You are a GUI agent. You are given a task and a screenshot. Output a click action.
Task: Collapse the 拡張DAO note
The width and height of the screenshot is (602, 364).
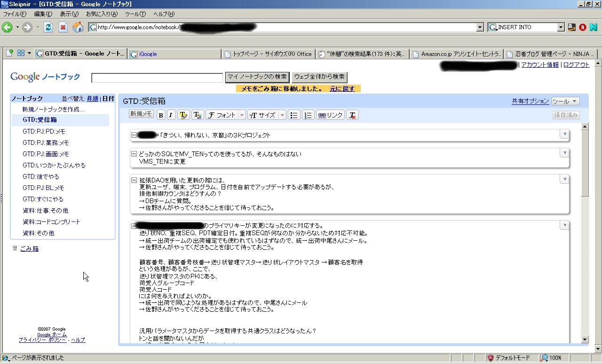pyautogui.click(x=134, y=180)
